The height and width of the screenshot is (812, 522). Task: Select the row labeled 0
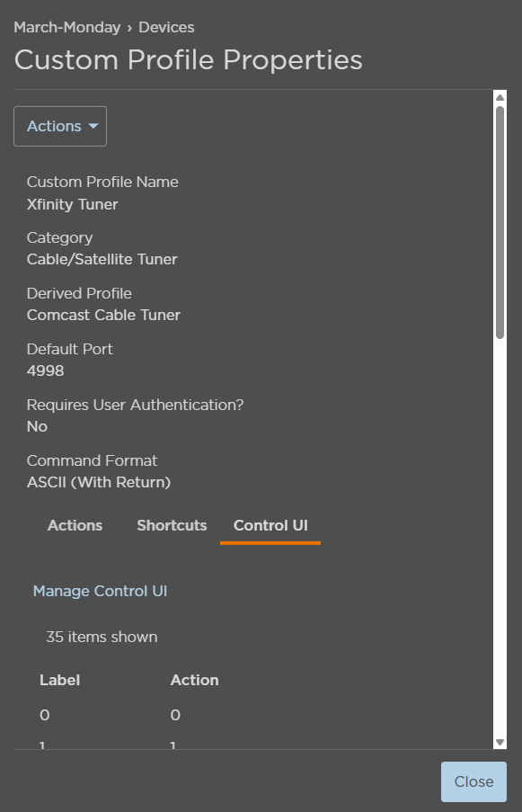point(44,715)
